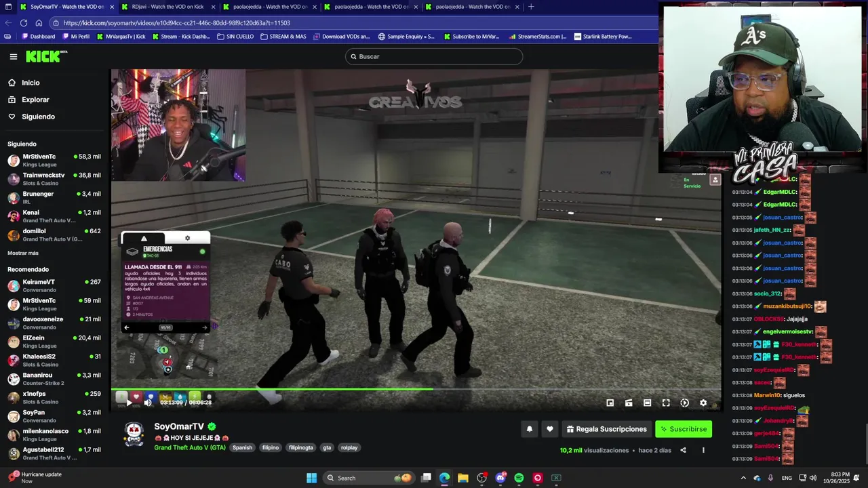Select the rolplay tag
This screenshot has width=868, height=488.
(349, 448)
